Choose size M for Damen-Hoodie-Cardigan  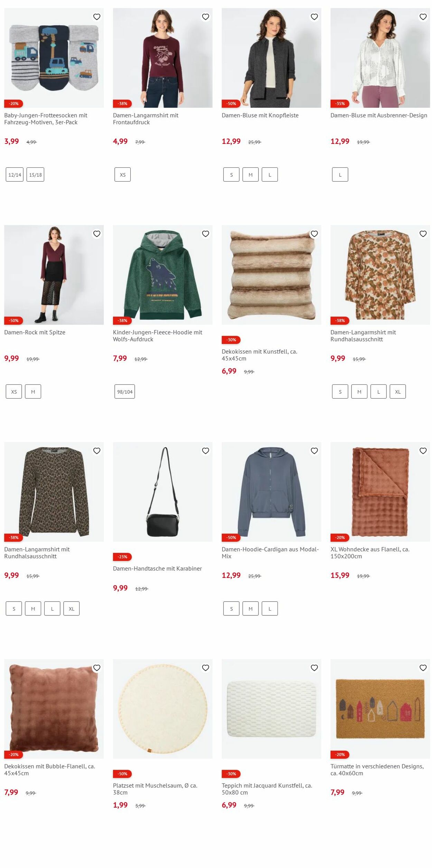(251, 609)
